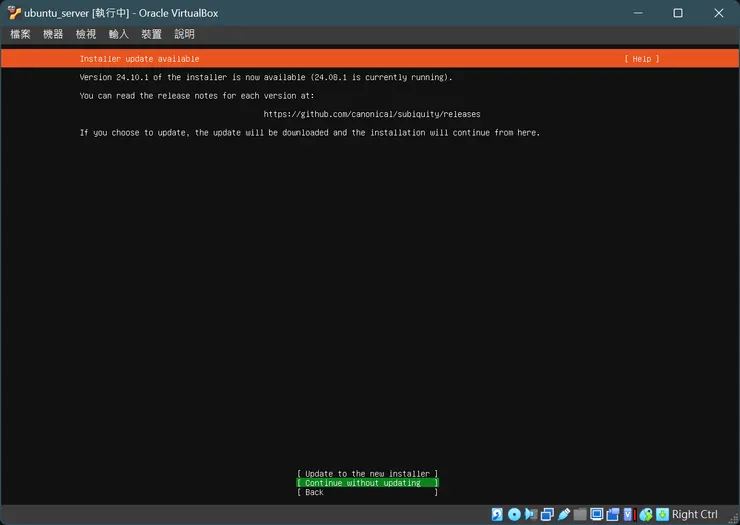The image size is (740, 525).
Task: Open the 檔案 menu
Action: pyautogui.click(x=20, y=34)
